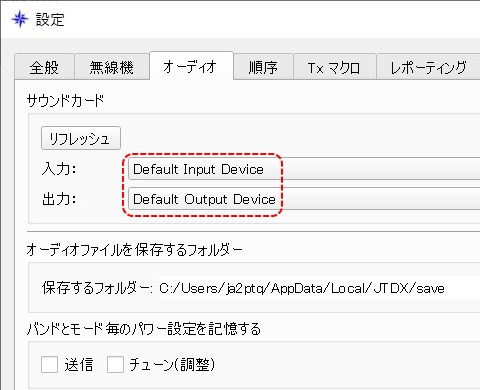This screenshot has height=390, width=480.
Task: Open the Tx マクロ tab
Action: 335,67
